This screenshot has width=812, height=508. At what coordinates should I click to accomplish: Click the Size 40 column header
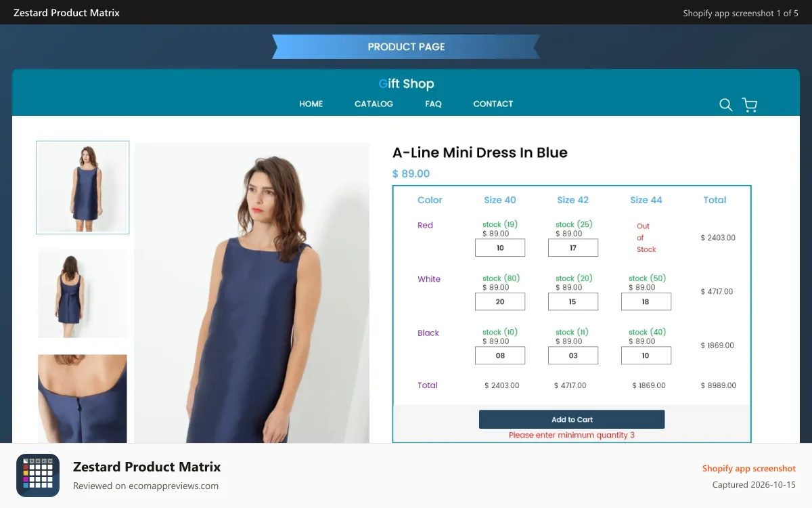(500, 200)
